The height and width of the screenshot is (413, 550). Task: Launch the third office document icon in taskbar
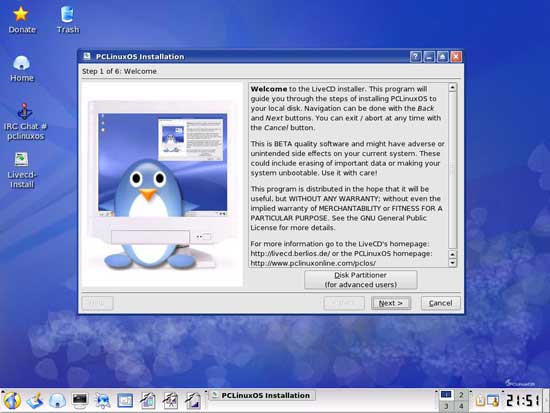pyautogui.click(x=193, y=400)
